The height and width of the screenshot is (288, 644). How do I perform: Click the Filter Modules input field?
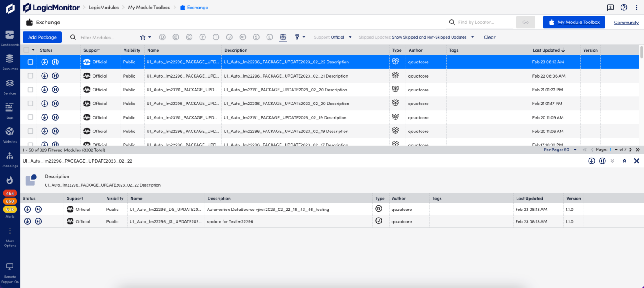coord(101,37)
